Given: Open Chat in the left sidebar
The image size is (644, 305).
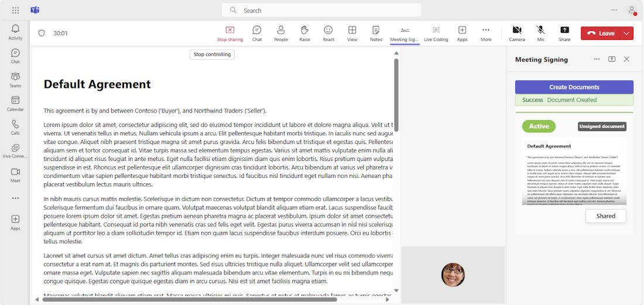Looking at the screenshot, I should point(15,56).
